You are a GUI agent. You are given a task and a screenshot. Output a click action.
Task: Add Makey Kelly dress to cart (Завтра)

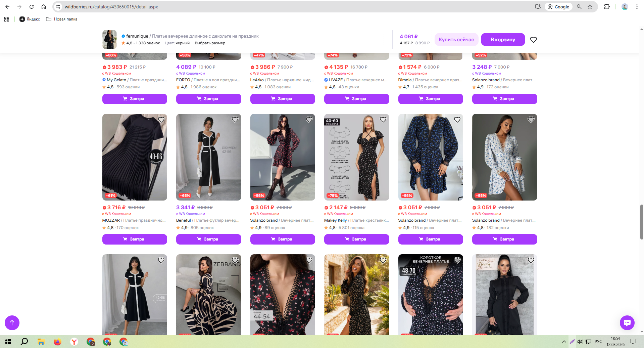pos(357,239)
